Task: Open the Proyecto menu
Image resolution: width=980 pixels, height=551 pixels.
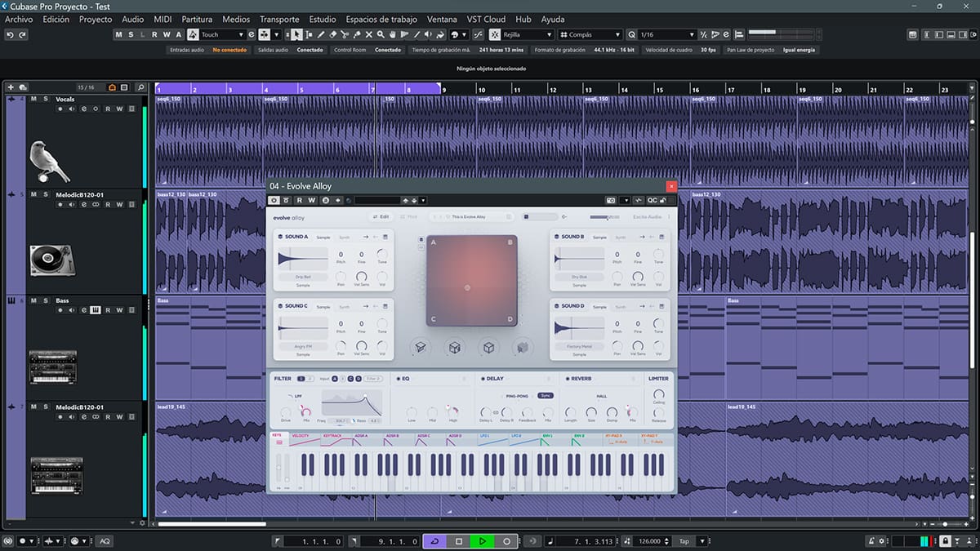Action: coord(96,19)
